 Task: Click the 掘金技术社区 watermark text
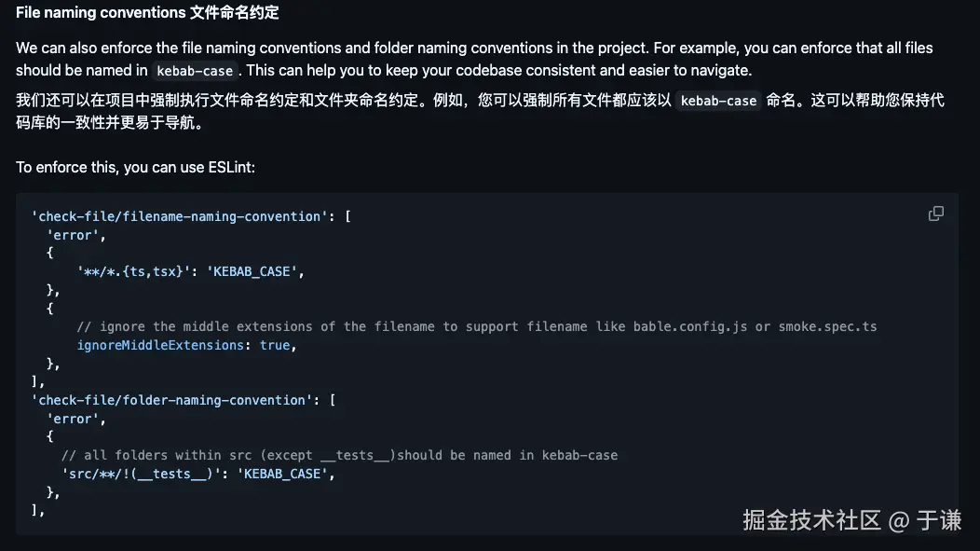pos(811,520)
